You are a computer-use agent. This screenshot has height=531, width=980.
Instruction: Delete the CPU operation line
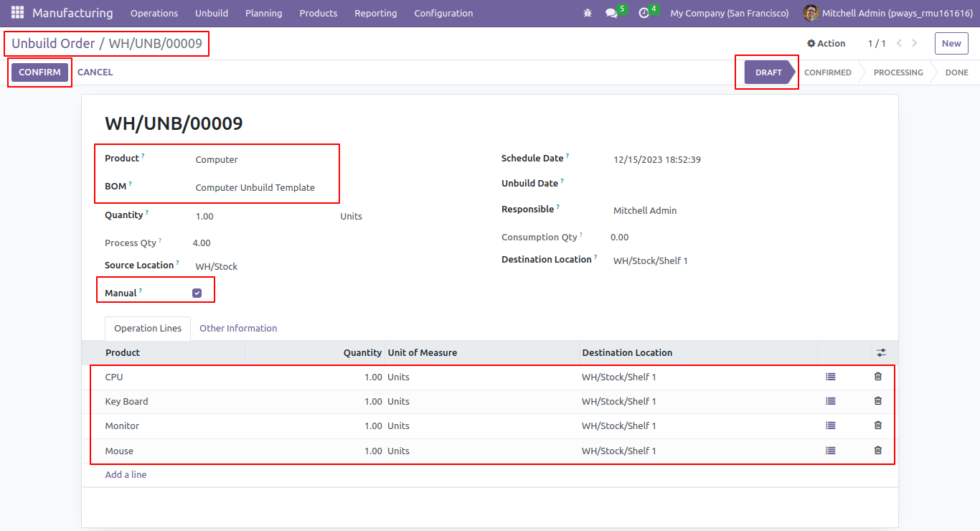pyautogui.click(x=877, y=377)
